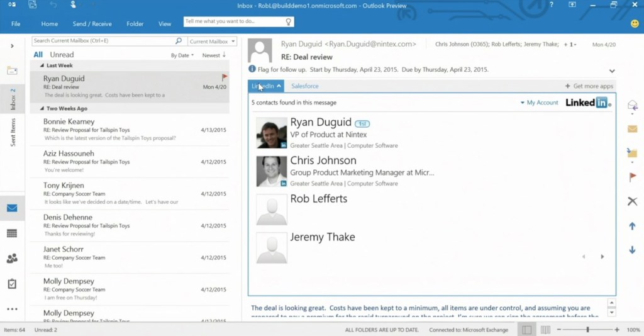Click the Get more apps link
This screenshot has width=644, height=336.
point(589,86)
